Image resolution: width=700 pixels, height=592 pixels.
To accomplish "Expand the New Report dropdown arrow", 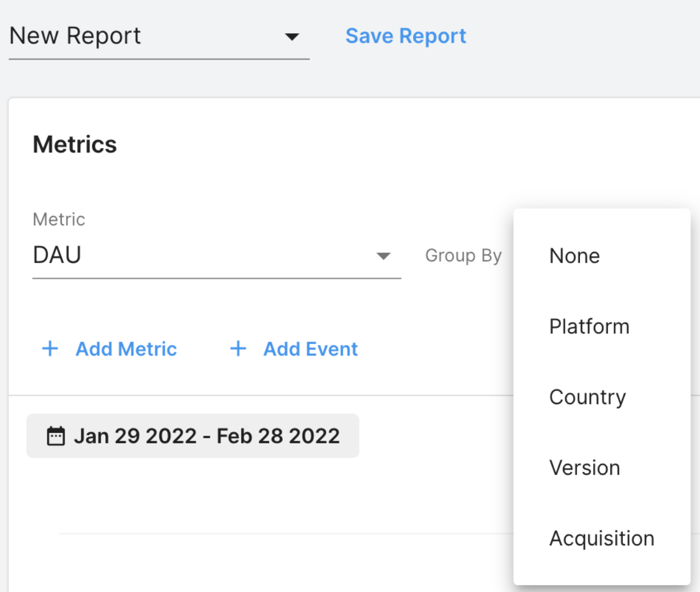I will click(292, 37).
